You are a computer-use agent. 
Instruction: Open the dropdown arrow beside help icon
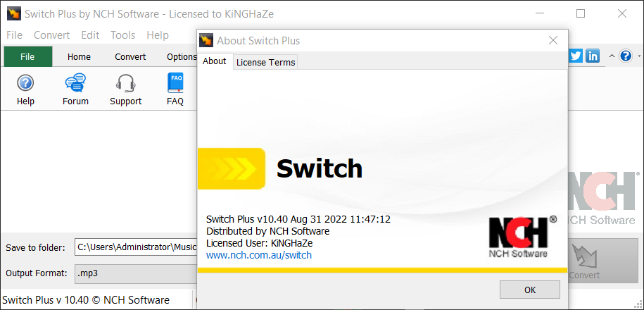[x=639, y=56]
